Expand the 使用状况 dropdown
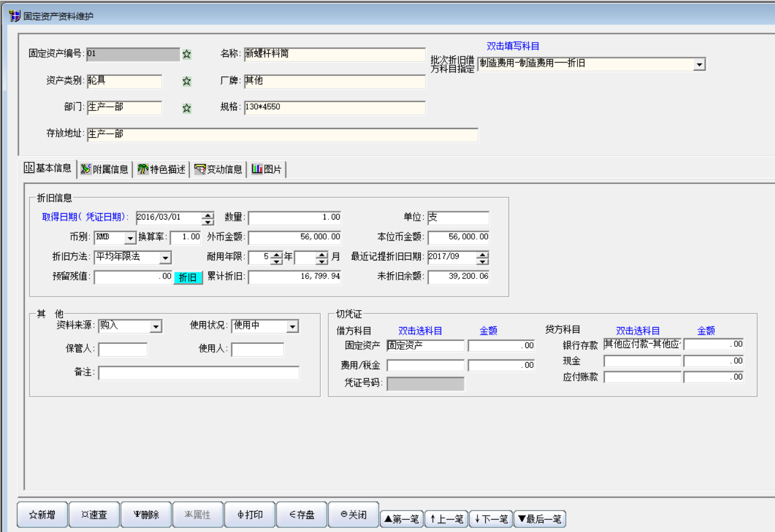Viewport: 775px width, 532px height. coord(292,326)
